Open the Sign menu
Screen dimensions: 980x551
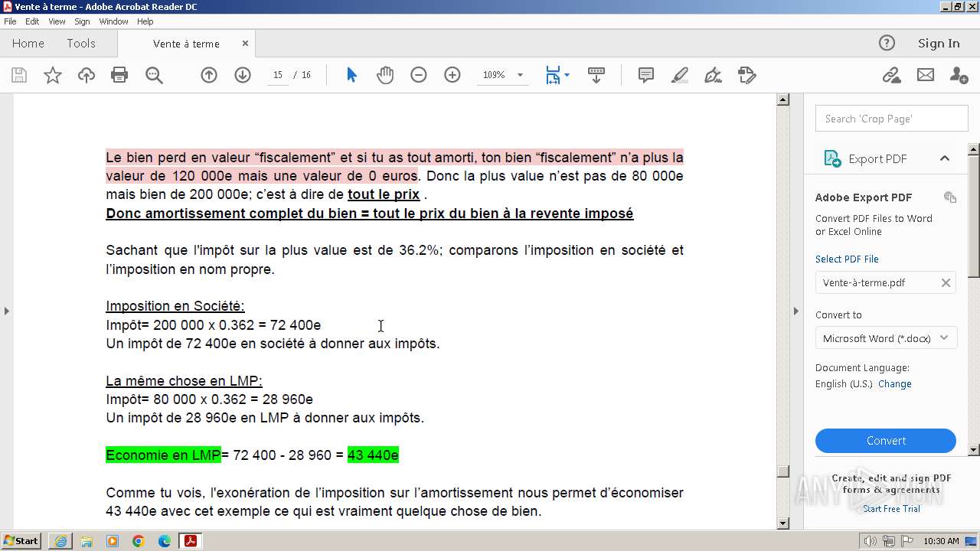point(82,21)
